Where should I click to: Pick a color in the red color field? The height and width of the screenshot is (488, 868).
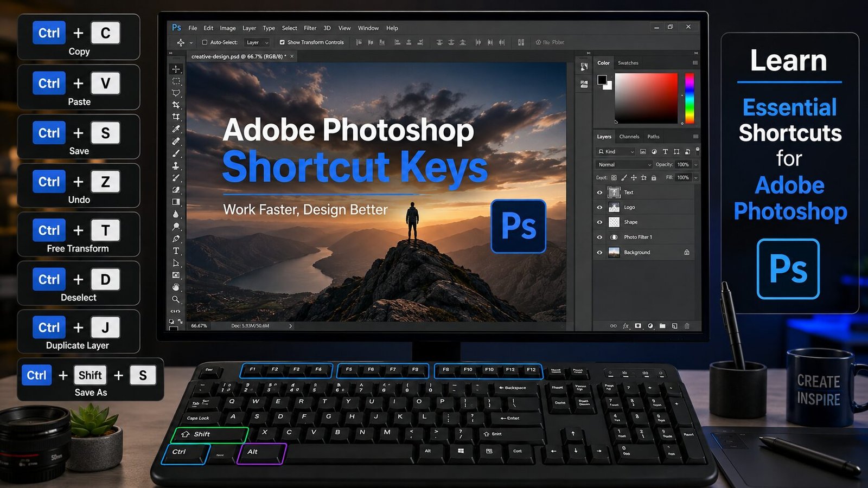click(x=646, y=98)
